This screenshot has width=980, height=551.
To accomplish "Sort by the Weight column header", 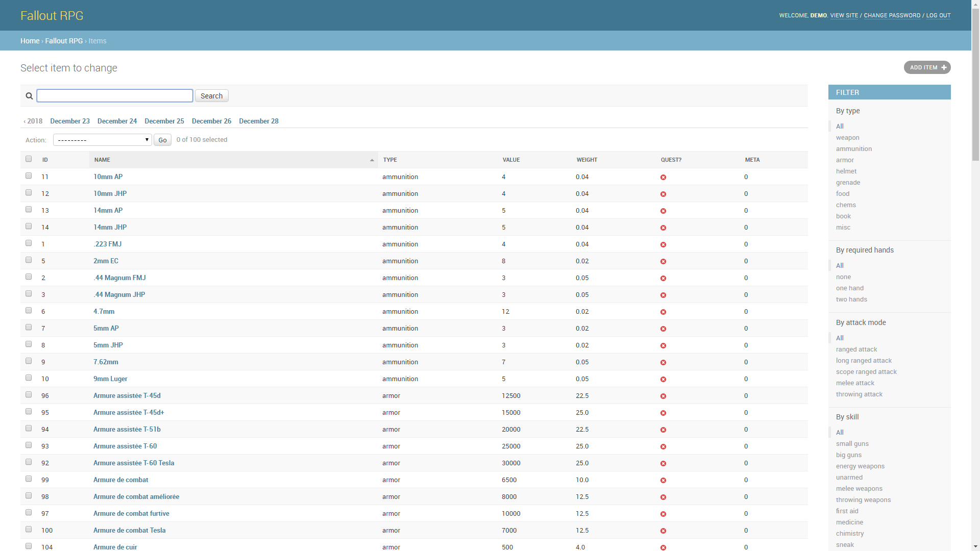I will pos(586,160).
